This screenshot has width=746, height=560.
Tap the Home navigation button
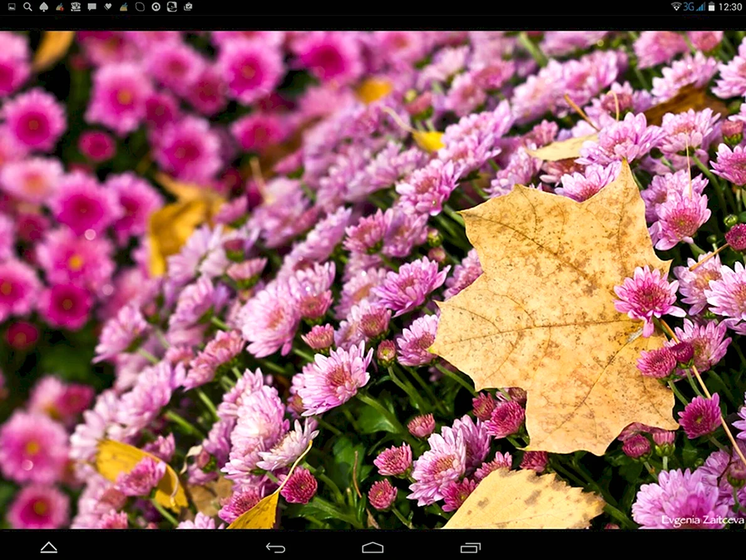coord(372,547)
